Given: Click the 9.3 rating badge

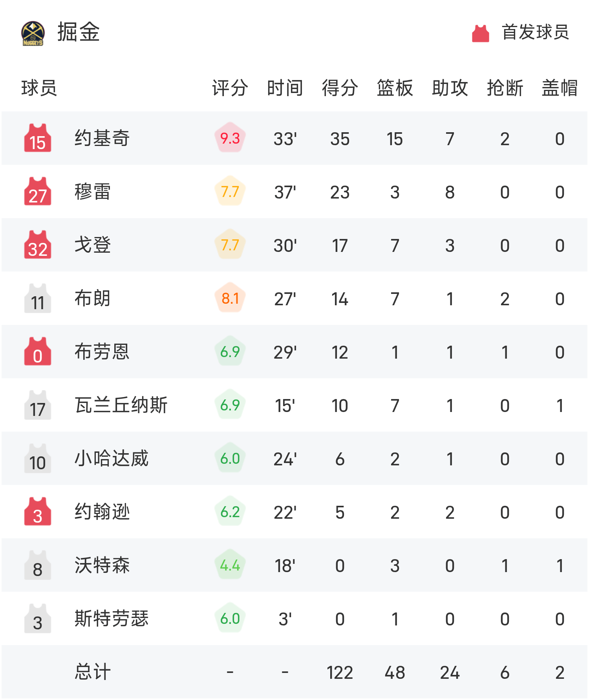Looking at the screenshot, I should point(230,138).
